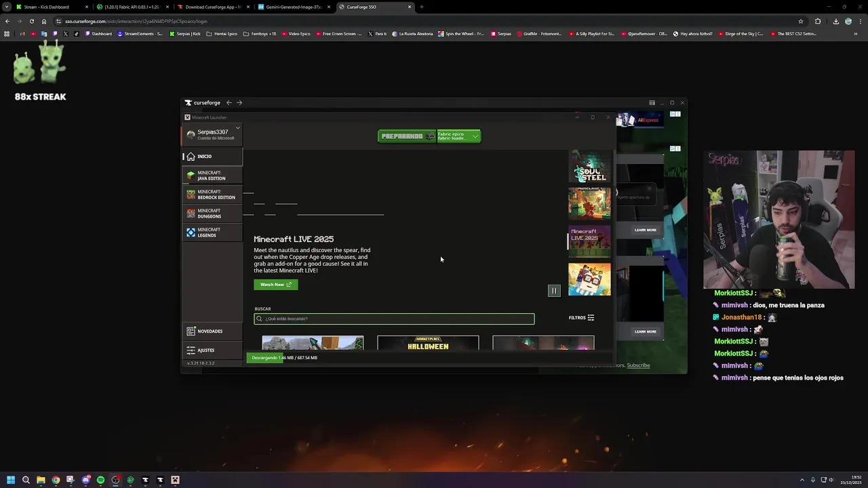The height and width of the screenshot is (488, 868).
Task: Open Chrome from the taskbar
Action: [56, 480]
